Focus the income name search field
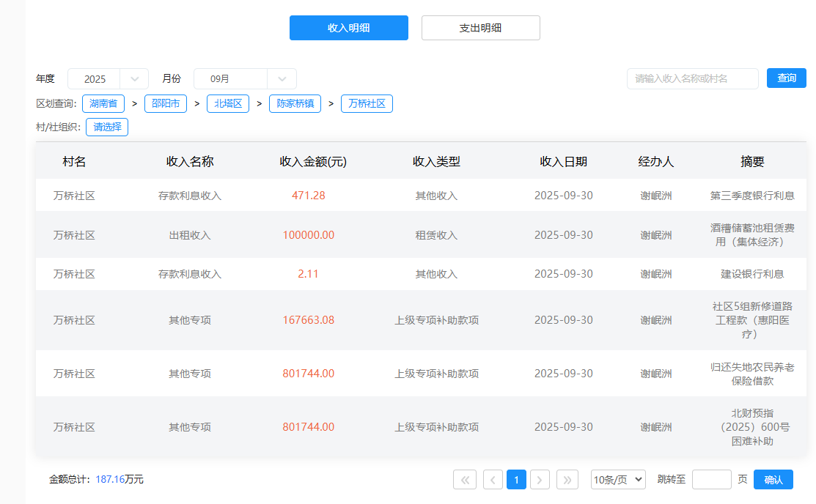Image resolution: width=816 pixels, height=504 pixels. coord(692,78)
